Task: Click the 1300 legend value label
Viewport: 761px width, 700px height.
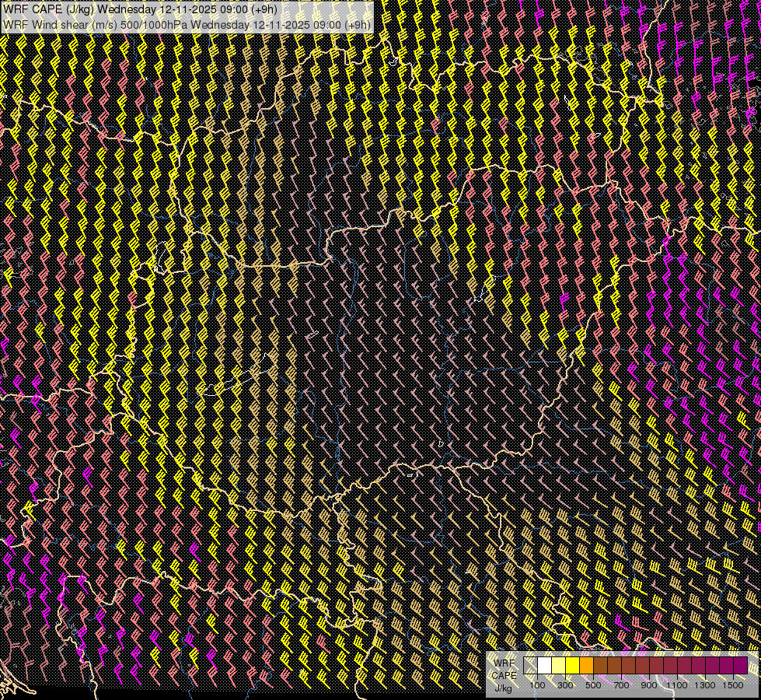Action: point(705,685)
